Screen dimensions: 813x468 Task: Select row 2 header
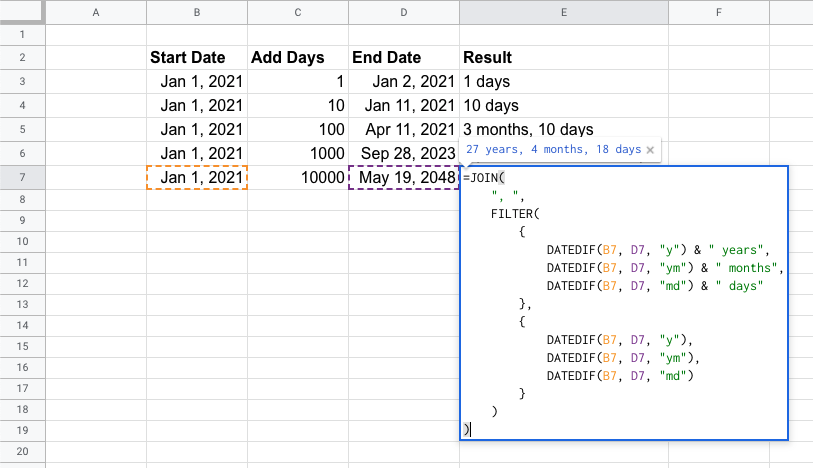[23, 58]
